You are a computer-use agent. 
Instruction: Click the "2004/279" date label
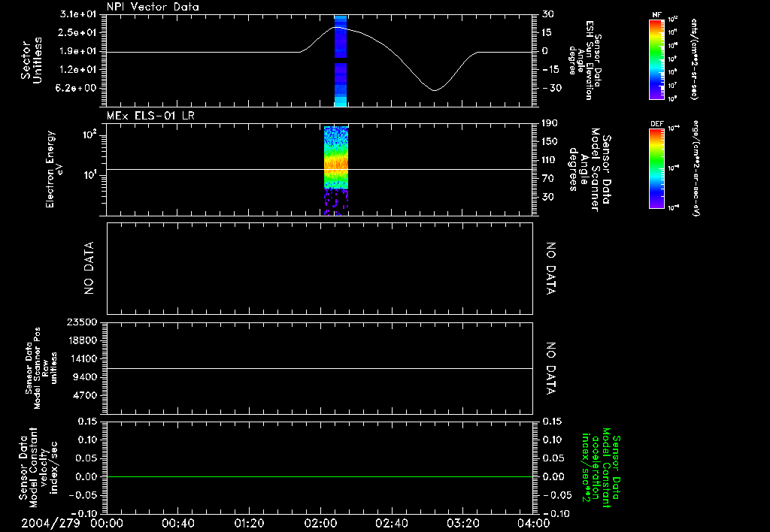[50, 523]
